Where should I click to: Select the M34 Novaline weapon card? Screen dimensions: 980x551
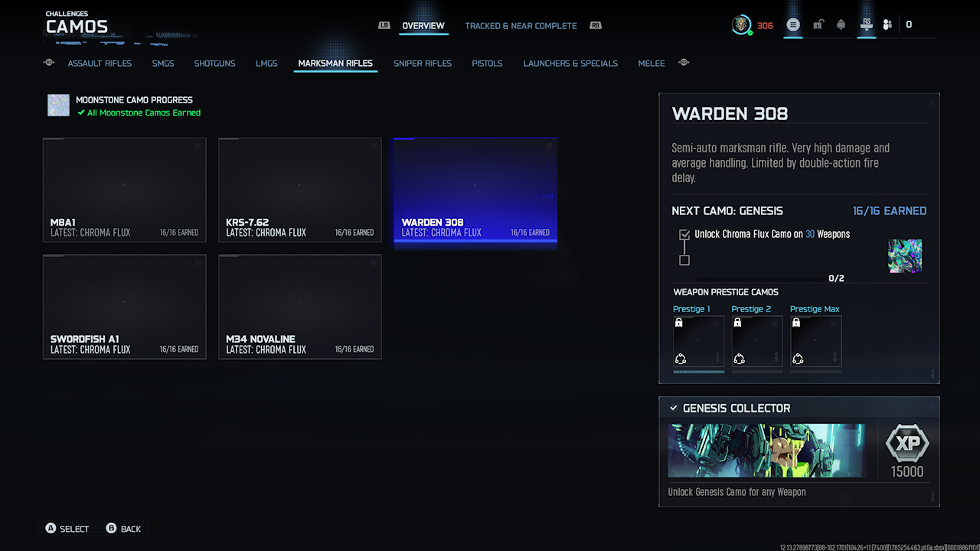pyautogui.click(x=300, y=307)
